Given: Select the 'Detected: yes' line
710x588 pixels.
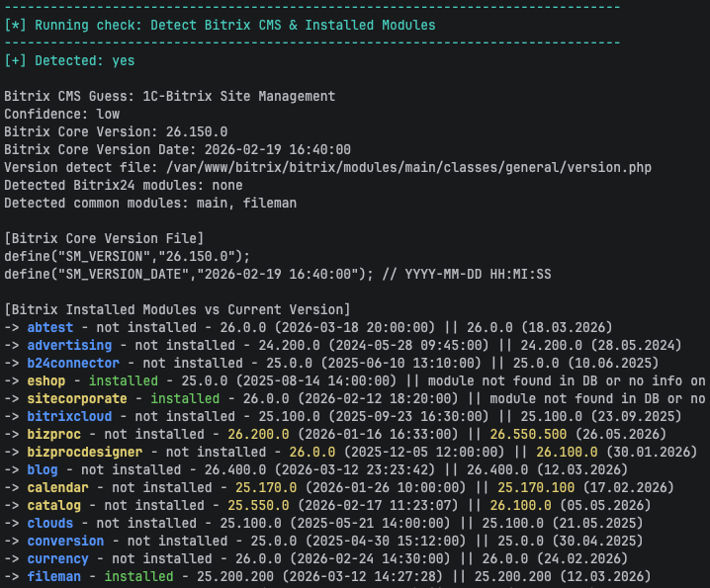Looking at the screenshot, I should [69, 60].
